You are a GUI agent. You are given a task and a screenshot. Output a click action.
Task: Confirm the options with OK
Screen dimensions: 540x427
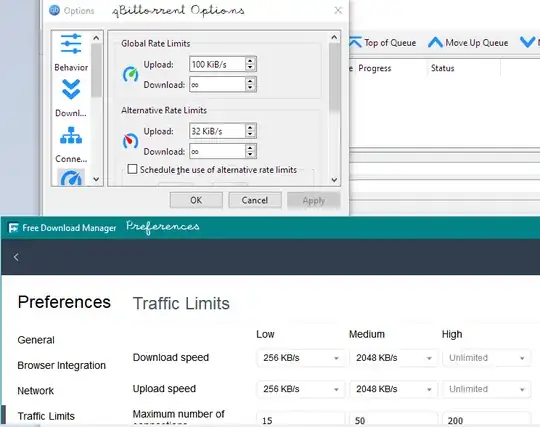click(x=196, y=200)
